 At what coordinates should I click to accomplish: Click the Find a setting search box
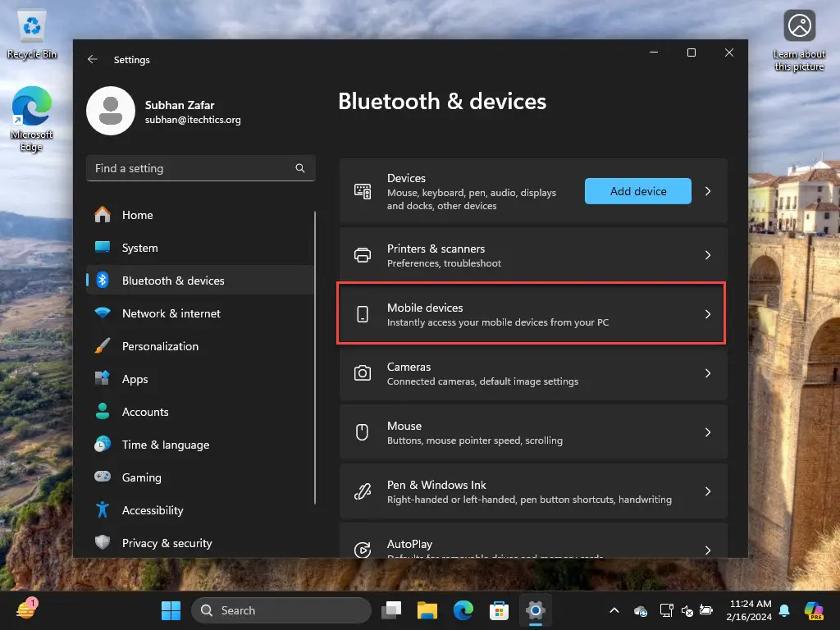(200, 168)
